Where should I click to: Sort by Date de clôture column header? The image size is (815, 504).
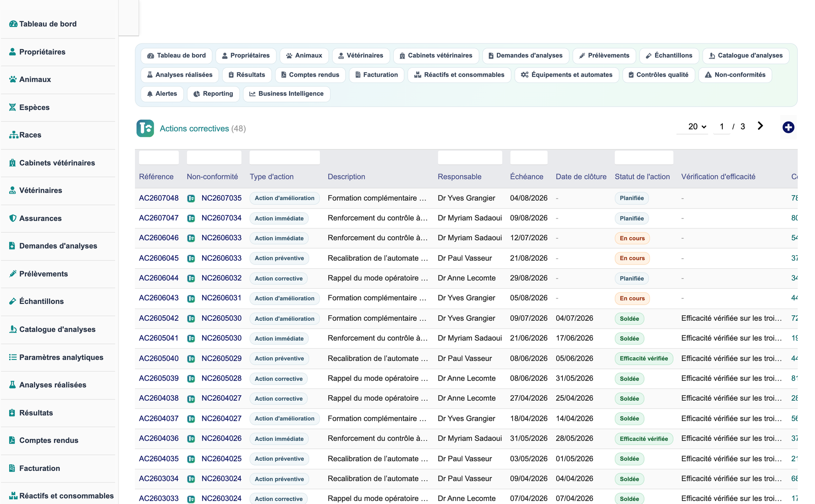[581, 177]
